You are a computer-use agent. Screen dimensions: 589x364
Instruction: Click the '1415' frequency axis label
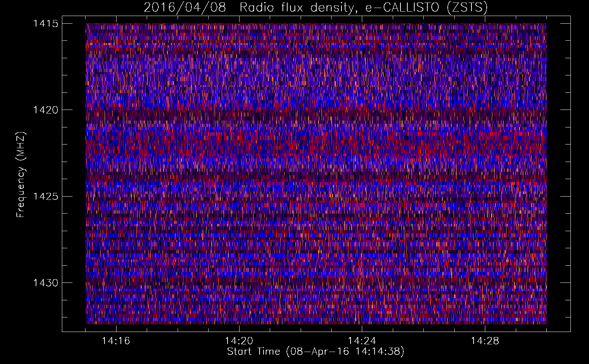[46, 24]
